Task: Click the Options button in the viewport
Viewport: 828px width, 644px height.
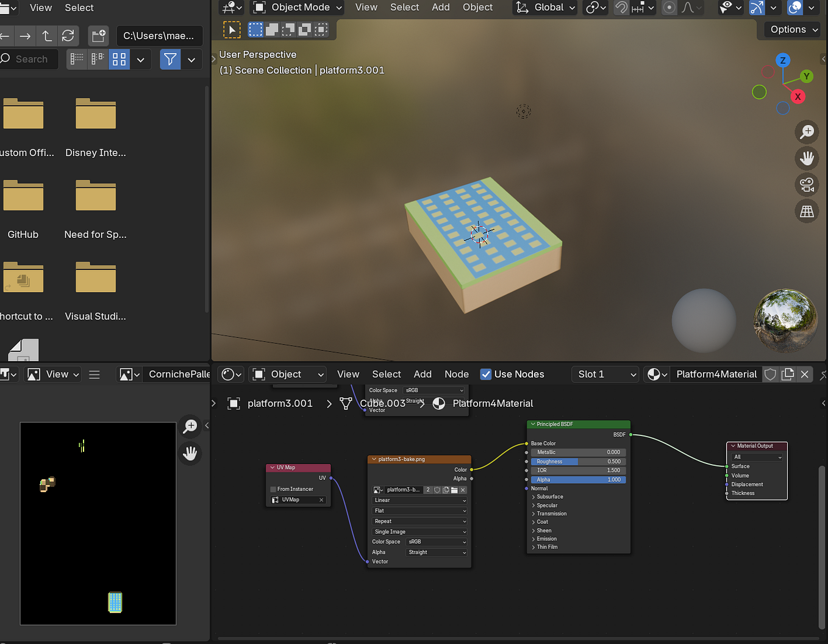Action: [791, 29]
